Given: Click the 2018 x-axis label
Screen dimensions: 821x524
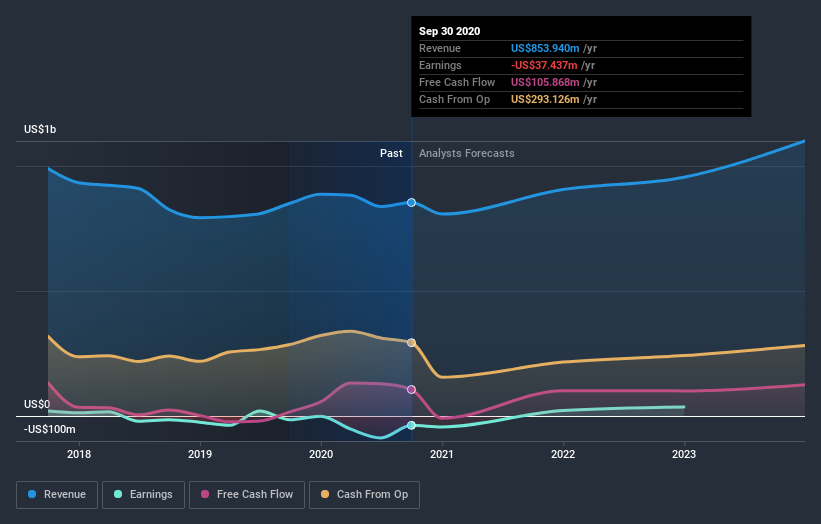Looking at the screenshot, I should [79, 454].
